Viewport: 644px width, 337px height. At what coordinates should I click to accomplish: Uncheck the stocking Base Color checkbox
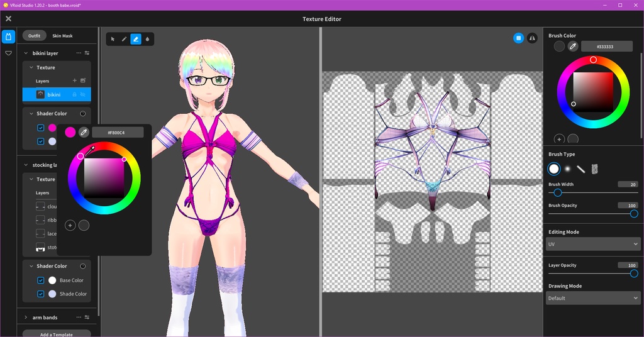click(x=41, y=280)
